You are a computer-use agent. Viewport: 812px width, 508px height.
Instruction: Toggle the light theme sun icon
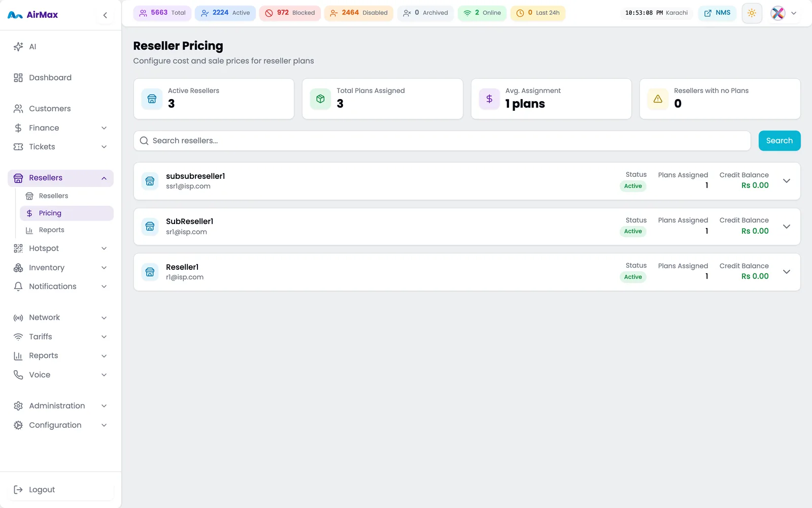tap(752, 13)
